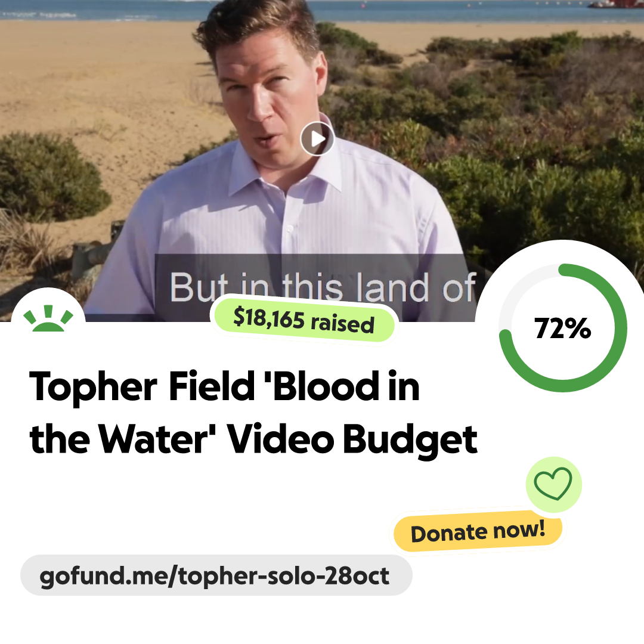Open the title line Topher Field 'Blood in
644x644 pixels.
[x=224, y=386]
